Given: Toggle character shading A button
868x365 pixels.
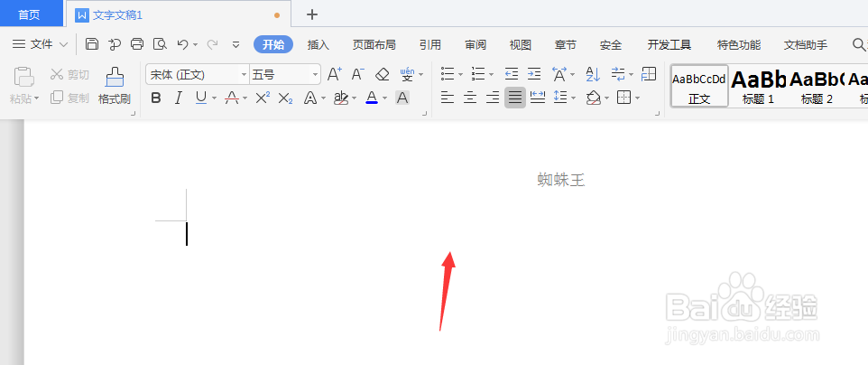Looking at the screenshot, I should pos(402,98).
